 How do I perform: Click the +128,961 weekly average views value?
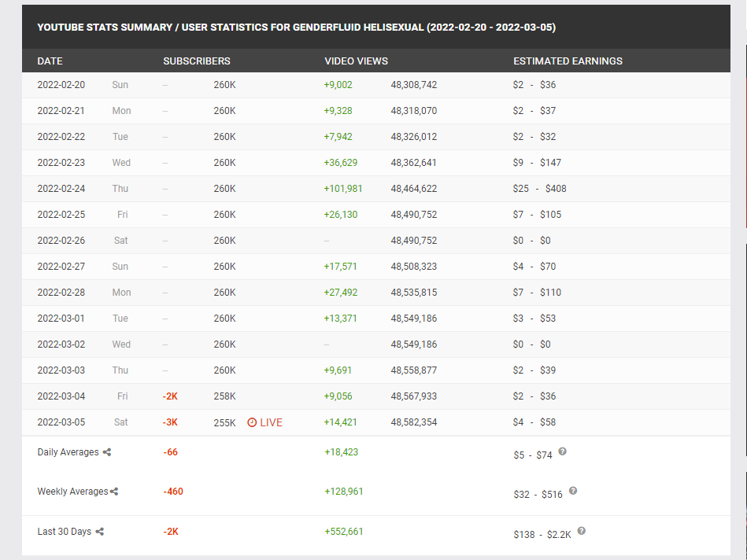[344, 492]
